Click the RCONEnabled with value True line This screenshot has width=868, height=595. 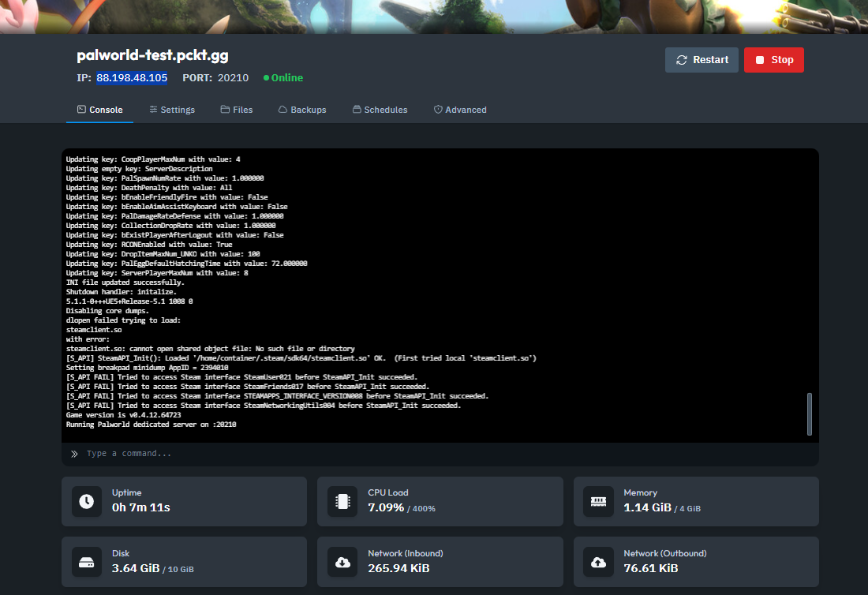pyautogui.click(x=149, y=245)
